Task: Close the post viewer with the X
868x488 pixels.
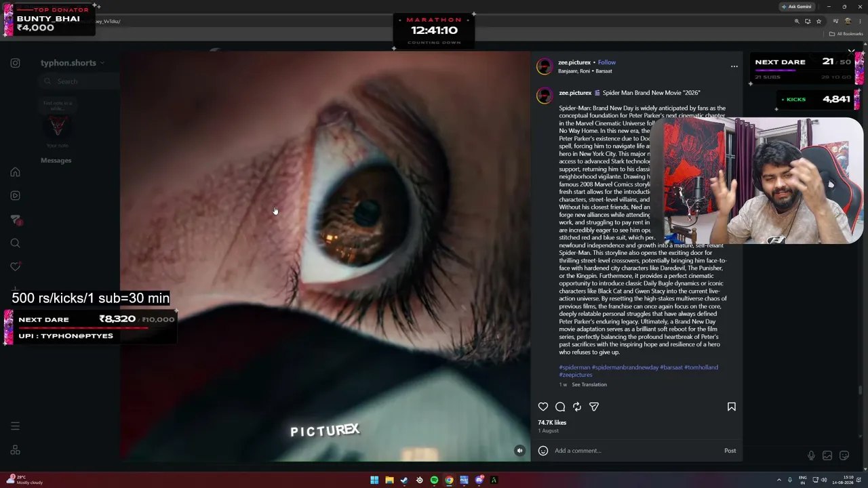Action: (x=851, y=52)
